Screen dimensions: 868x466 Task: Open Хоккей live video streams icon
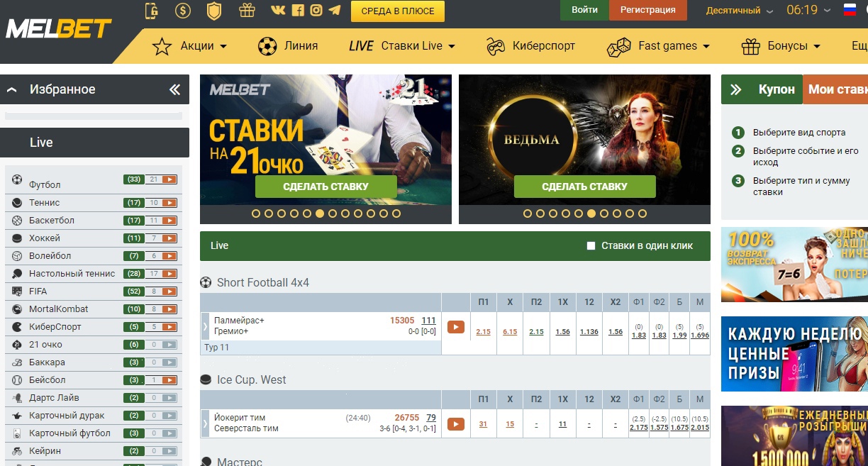[x=169, y=238]
